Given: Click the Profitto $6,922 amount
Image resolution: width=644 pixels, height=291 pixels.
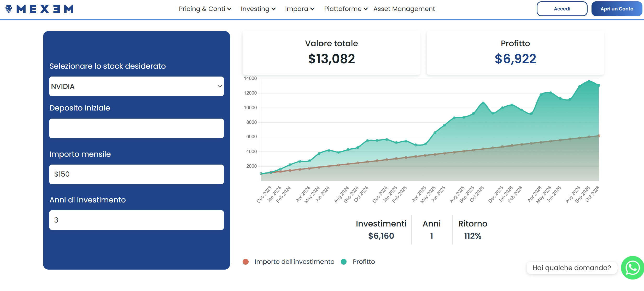Looking at the screenshot, I should [515, 59].
